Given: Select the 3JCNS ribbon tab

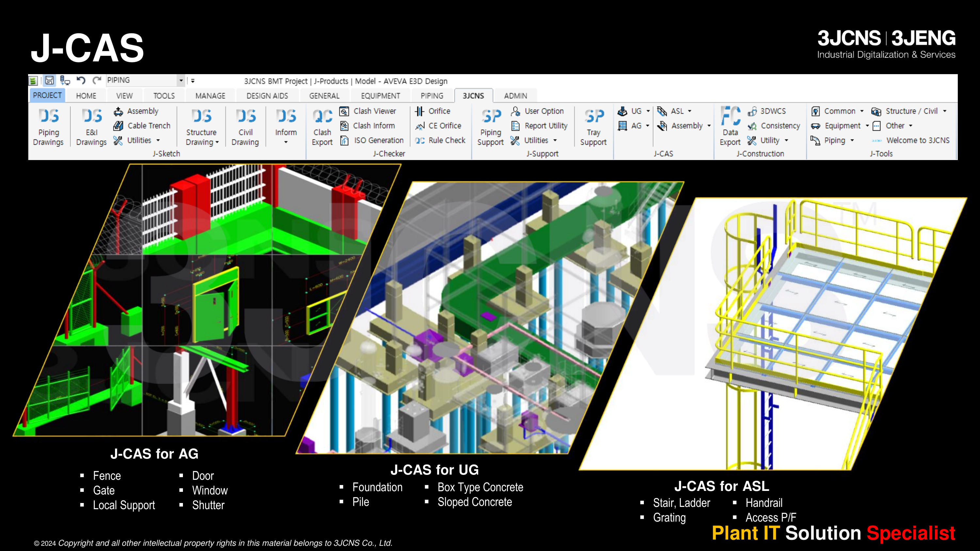Looking at the screenshot, I should coord(473,96).
